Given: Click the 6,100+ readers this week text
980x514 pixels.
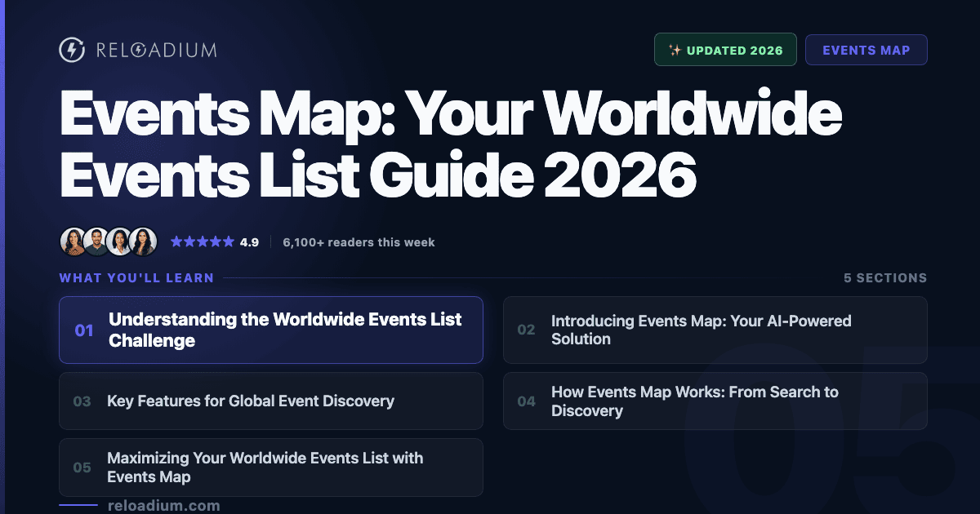Looking at the screenshot, I should [359, 242].
